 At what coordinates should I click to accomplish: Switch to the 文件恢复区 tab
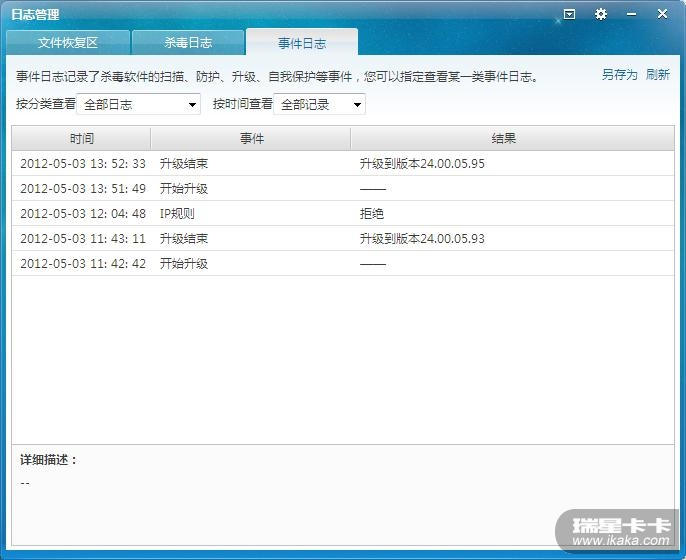point(68,42)
